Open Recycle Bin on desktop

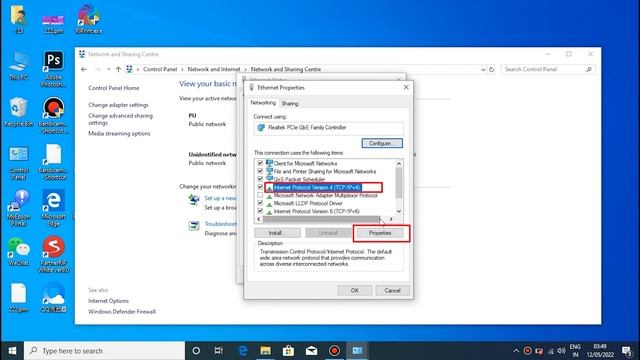pos(18,112)
